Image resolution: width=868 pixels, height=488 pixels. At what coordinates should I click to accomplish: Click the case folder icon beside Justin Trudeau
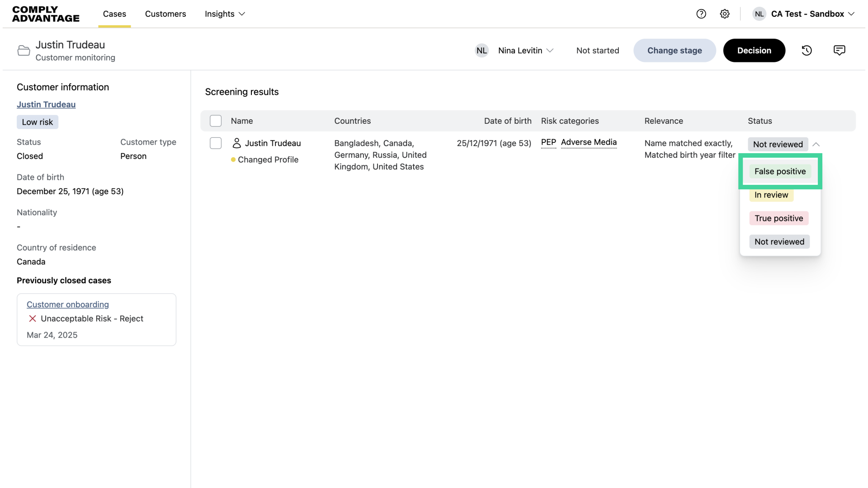pos(24,51)
